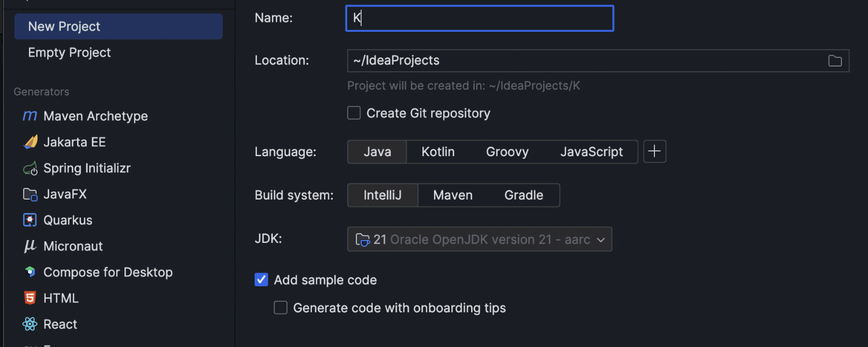
Task: Open the HTML project generator
Action: pos(61,298)
